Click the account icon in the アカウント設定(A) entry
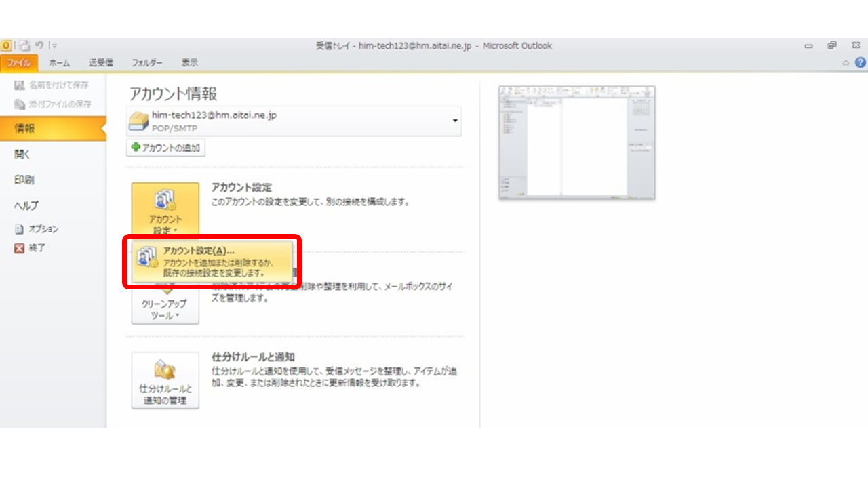868x488 pixels. click(x=147, y=258)
